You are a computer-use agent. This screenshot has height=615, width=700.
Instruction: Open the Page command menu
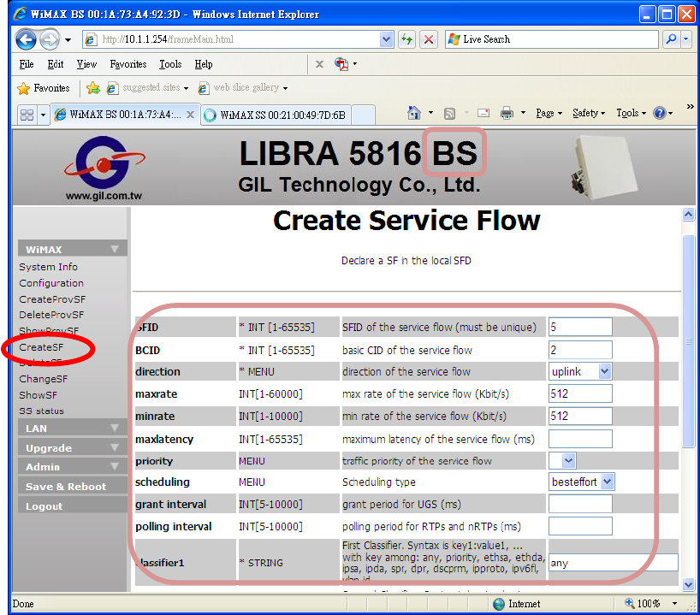[x=549, y=114]
